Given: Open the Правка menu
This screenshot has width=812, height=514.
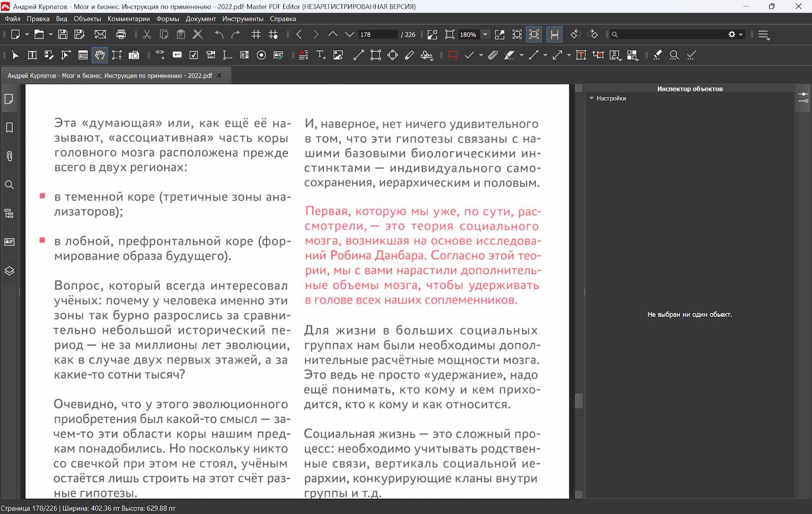Looking at the screenshot, I should click(38, 19).
